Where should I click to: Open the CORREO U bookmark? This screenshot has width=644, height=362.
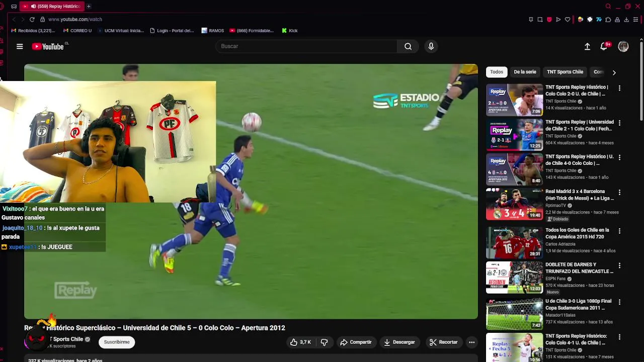(77, 31)
